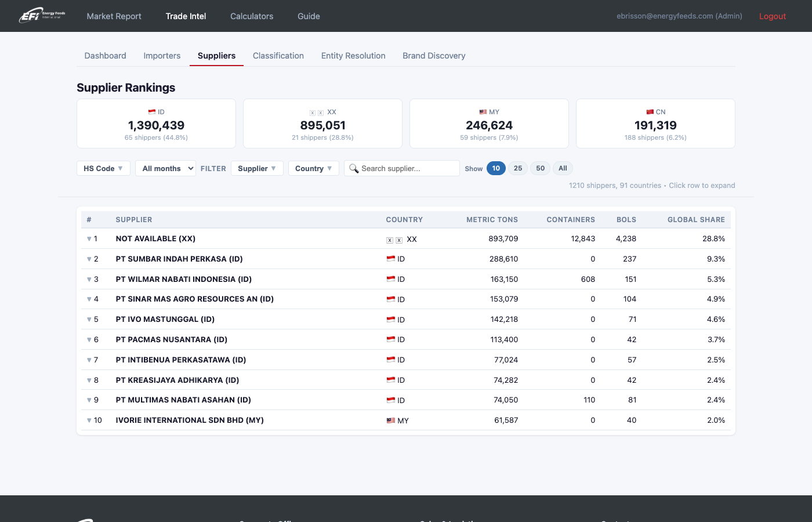Open the All months dropdown
Viewport: 812px width, 522px height.
click(165, 168)
